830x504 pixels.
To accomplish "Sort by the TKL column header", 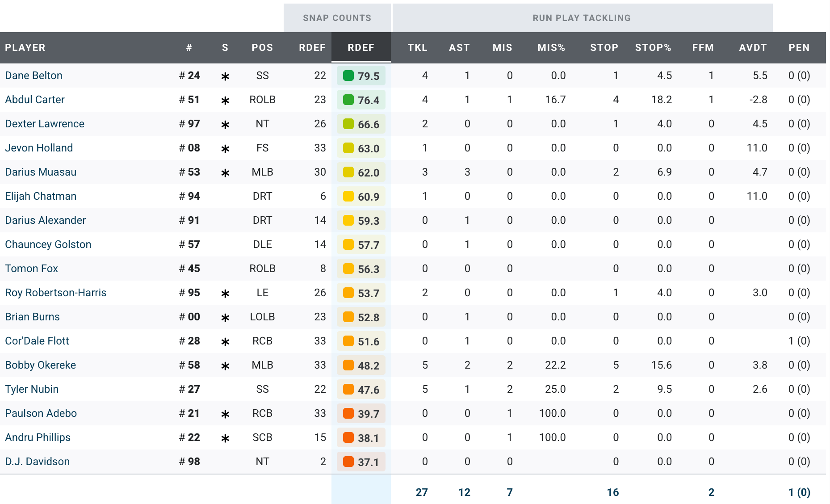I will [x=417, y=48].
